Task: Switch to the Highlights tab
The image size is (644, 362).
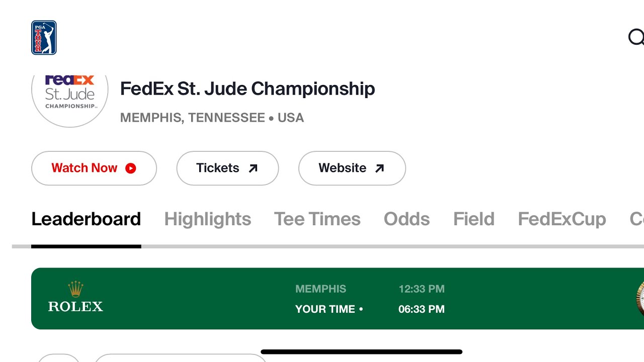Action: pos(207,219)
